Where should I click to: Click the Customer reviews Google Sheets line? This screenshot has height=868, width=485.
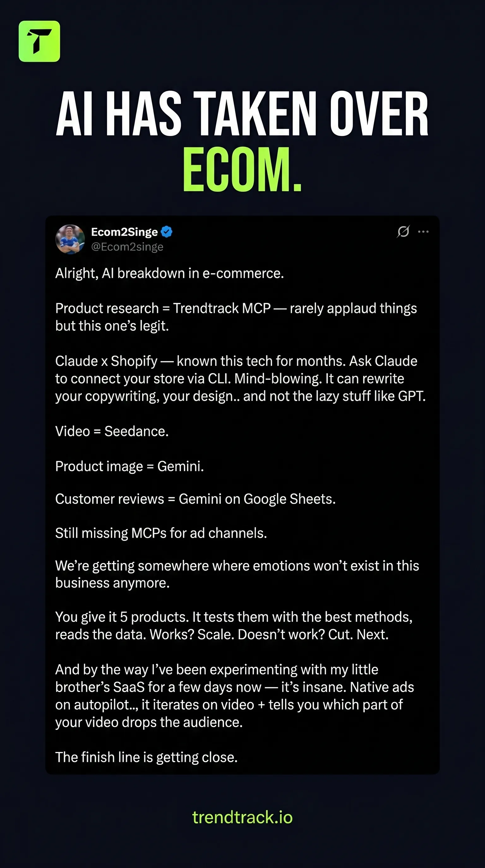pyautogui.click(x=196, y=499)
